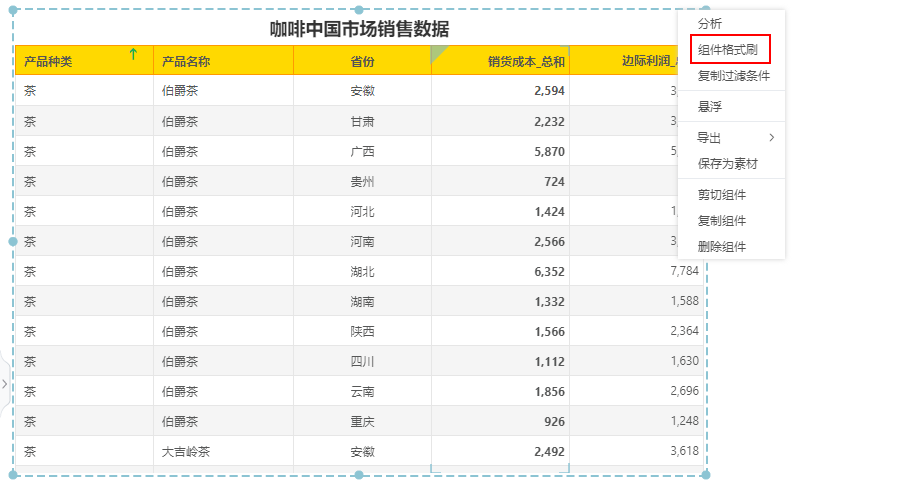912x487 pixels.
Task: Click the green triangle corner marker in header
Action: [439, 54]
